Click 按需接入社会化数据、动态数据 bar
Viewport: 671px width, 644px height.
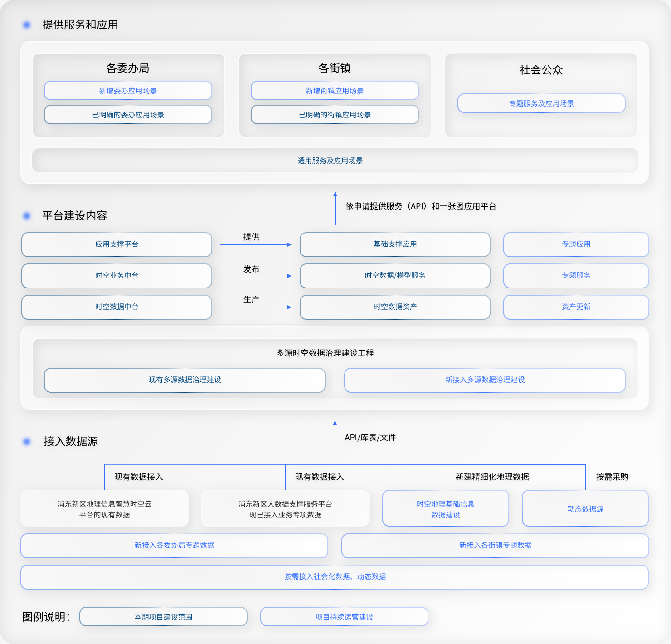click(335, 577)
